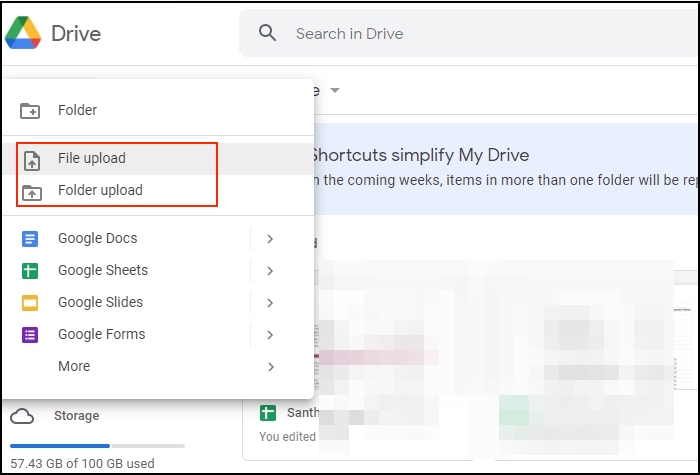Click the yellow Google Slides icon
Screen dimensions: 700x475
[x=31, y=303]
